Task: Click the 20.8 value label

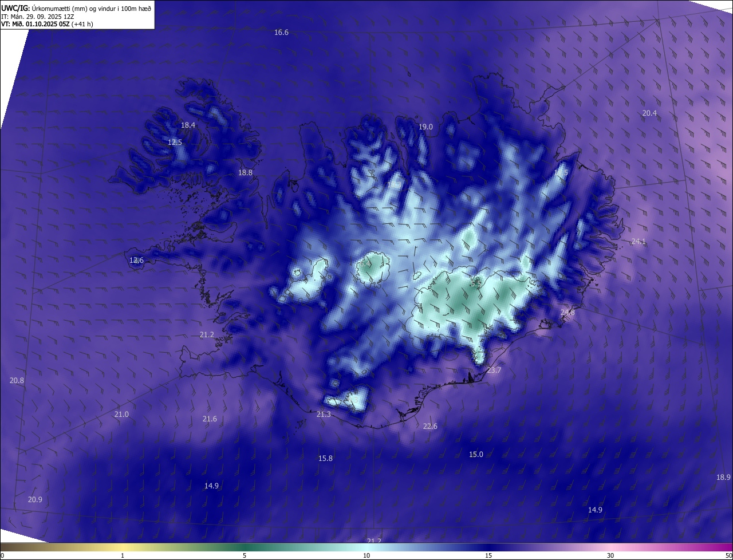Action: point(17,381)
